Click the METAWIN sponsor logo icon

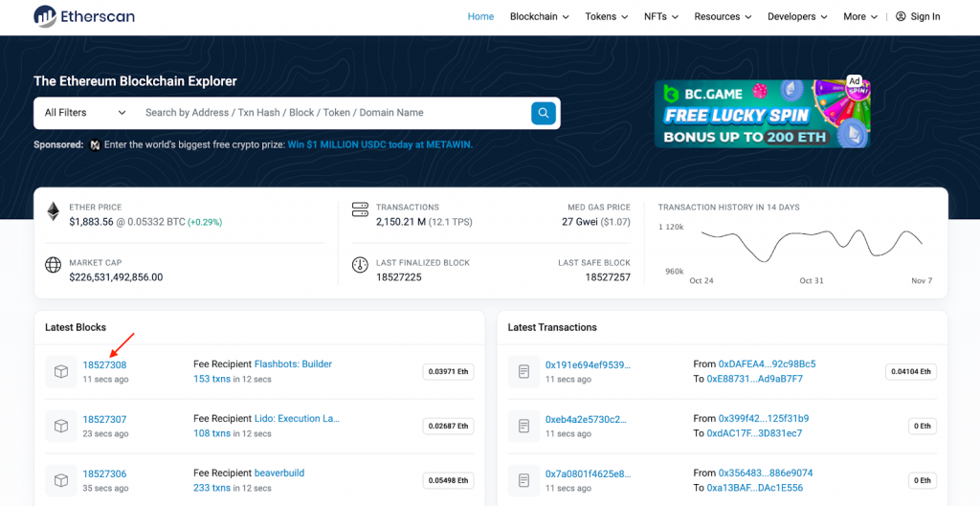(95, 145)
